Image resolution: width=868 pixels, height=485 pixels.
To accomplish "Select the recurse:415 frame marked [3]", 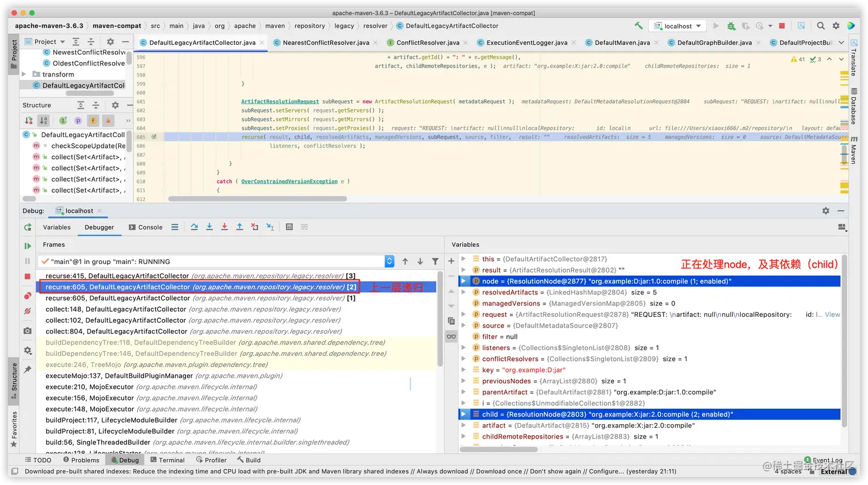I will (237, 276).
